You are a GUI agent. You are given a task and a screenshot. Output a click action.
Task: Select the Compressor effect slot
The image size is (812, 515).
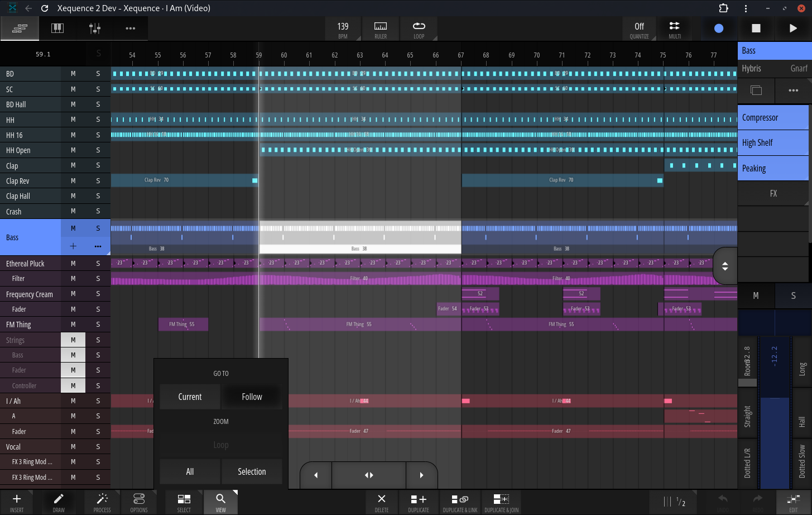click(x=773, y=118)
